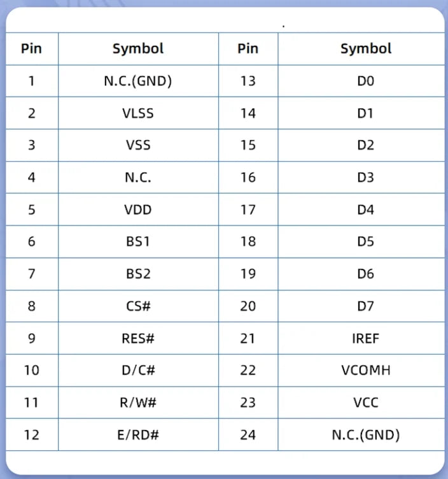This screenshot has height=479, width=448.
Task: Select the BS2 symbol cell
Action: pyautogui.click(x=138, y=274)
